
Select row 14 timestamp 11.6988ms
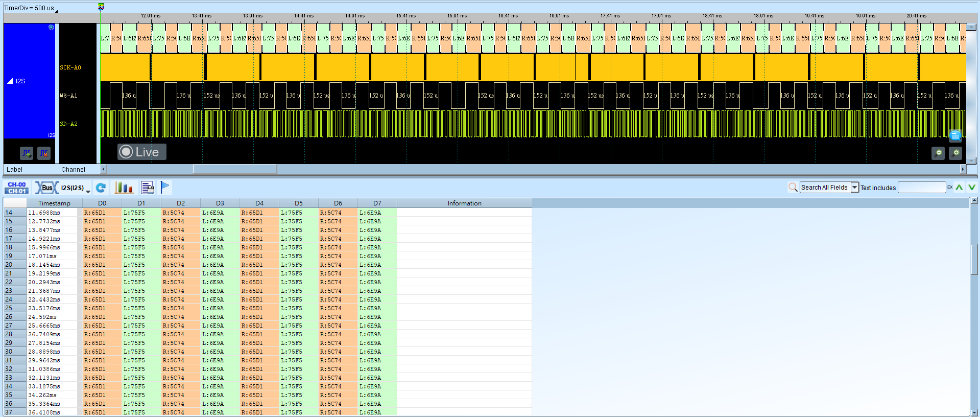(44, 213)
